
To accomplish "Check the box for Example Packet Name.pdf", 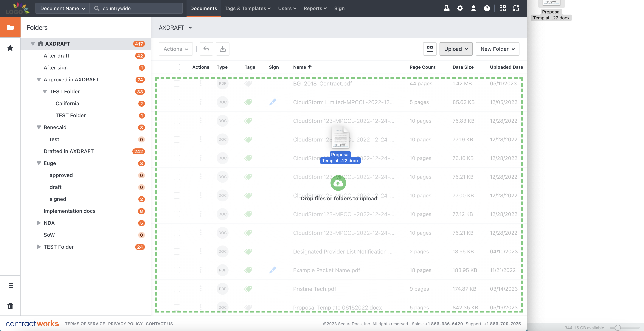I will click(x=177, y=270).
